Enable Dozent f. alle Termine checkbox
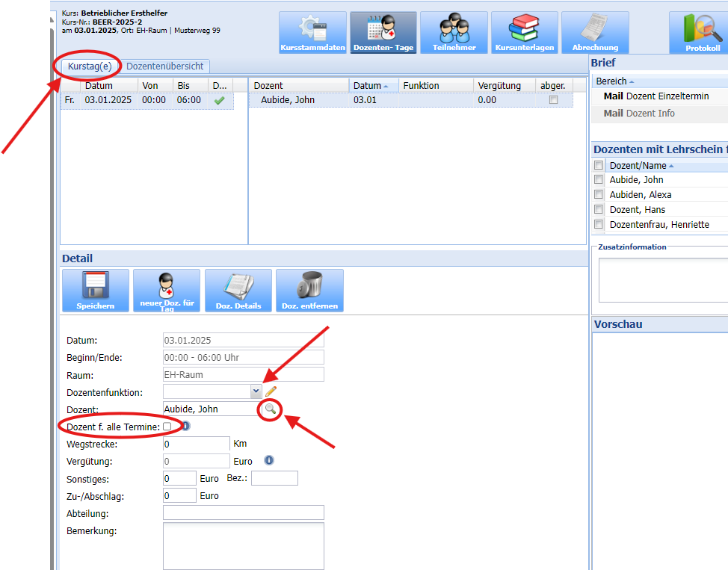This screenshot has width=728, height=570. pos(167,426)
